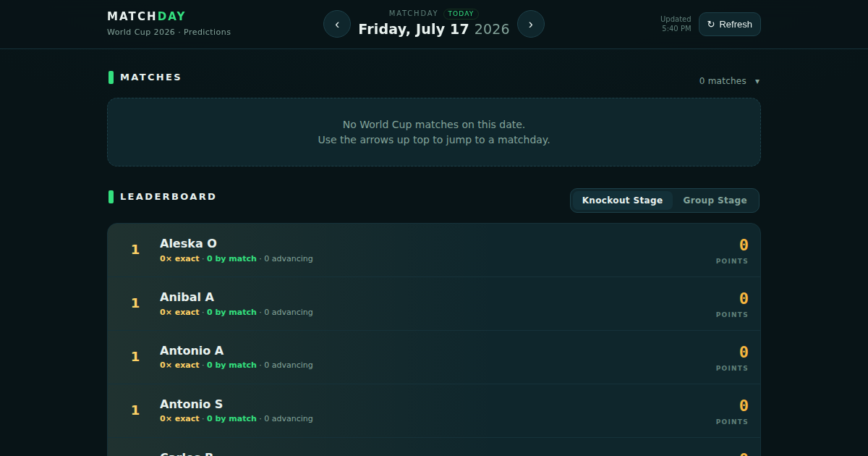Open Aleska O leaderboard row
The width and height of the screenshot is (868, 456).
(x=434, y=250)
